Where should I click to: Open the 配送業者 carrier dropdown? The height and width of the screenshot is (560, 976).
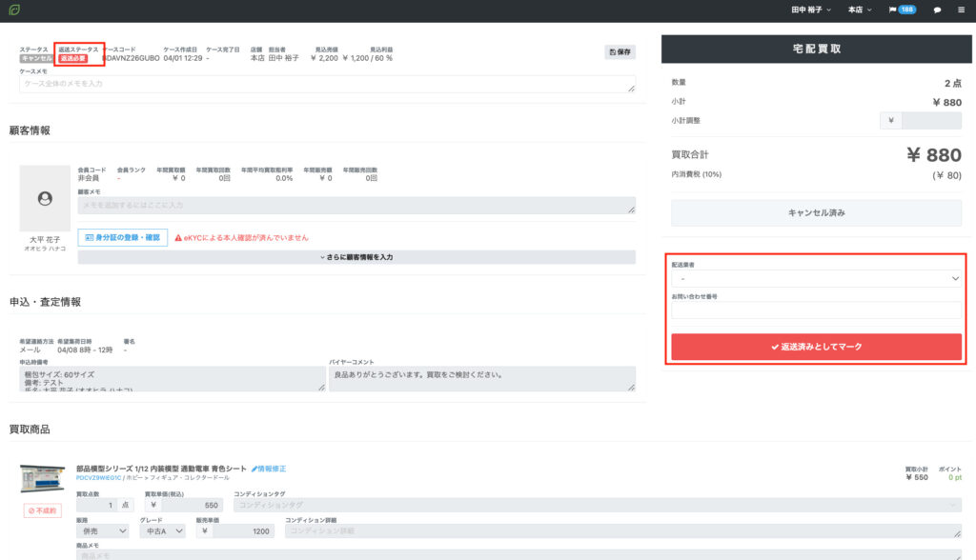tap(816, 279)
